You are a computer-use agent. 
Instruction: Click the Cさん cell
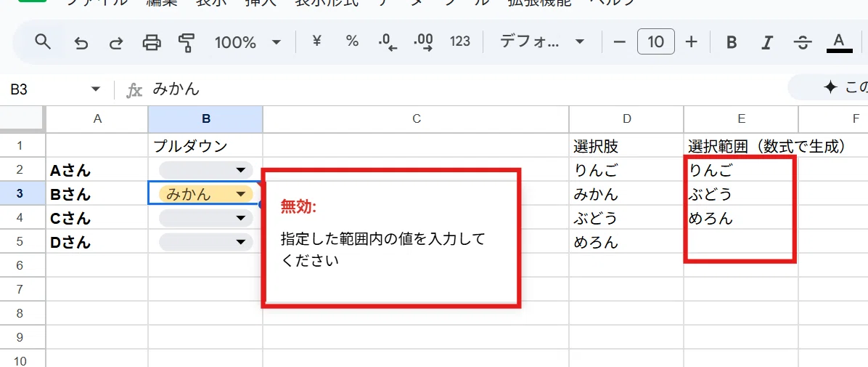97,218
